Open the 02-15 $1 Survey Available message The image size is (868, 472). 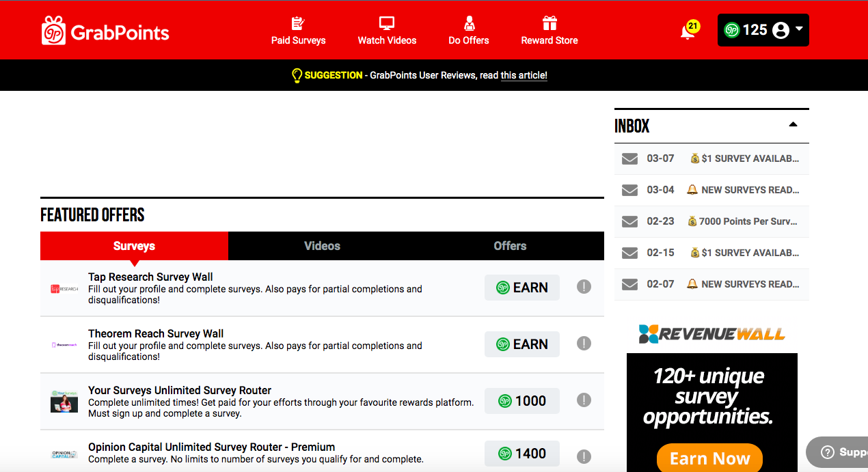tap(711, 253)
